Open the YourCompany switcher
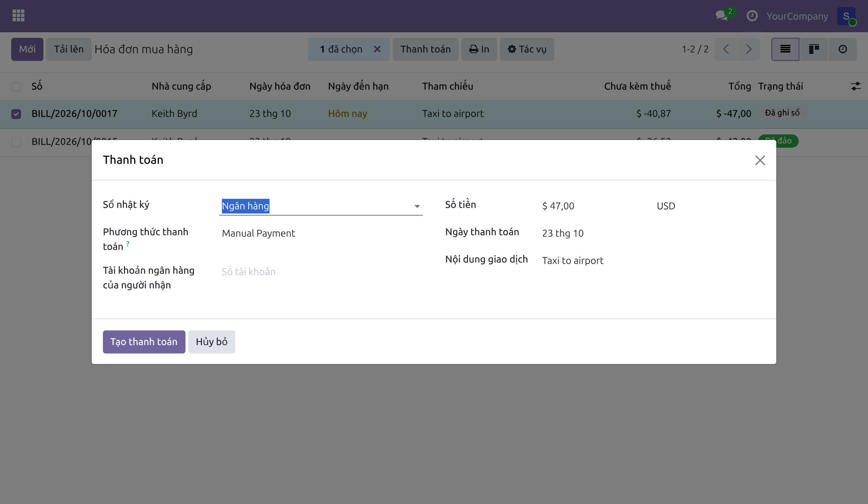The image size is (868, 504). (797, 16)
